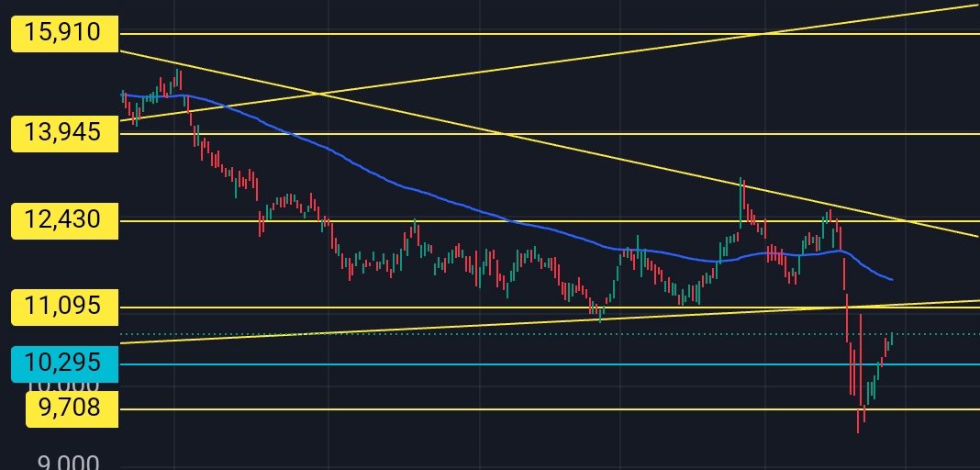Click the 9,000 price axis value
This screenshot has width=980, height=470.
coord(68,463)
